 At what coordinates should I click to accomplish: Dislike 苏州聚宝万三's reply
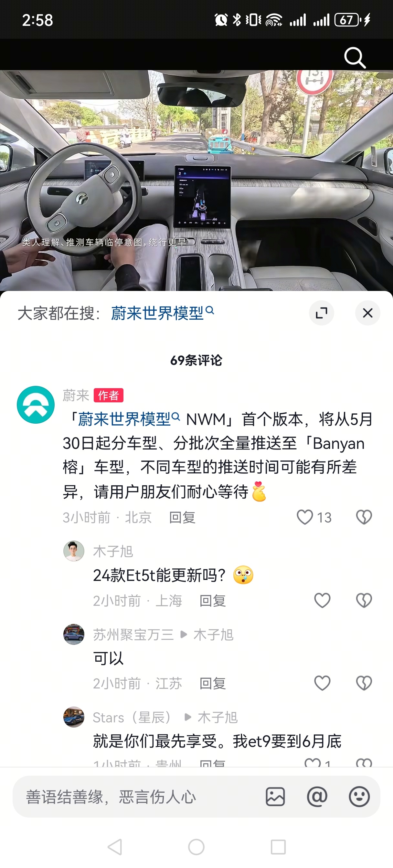coord(364,683)
